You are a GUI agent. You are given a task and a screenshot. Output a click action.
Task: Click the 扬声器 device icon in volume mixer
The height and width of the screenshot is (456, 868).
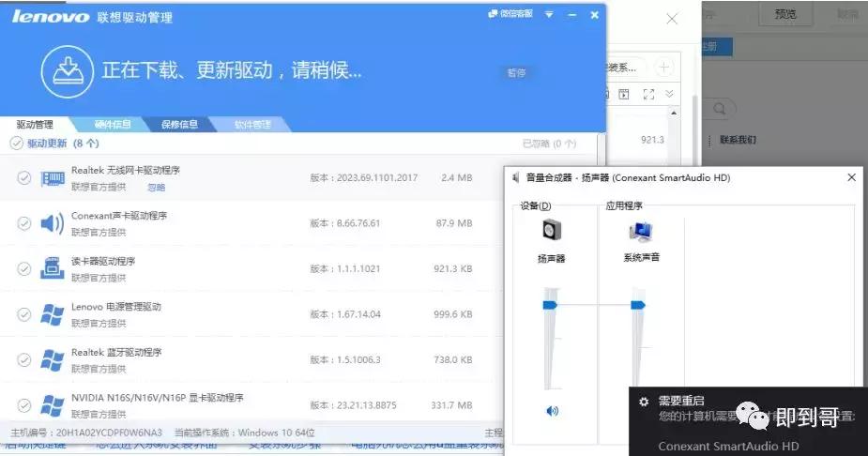click(x=552, y=229)
